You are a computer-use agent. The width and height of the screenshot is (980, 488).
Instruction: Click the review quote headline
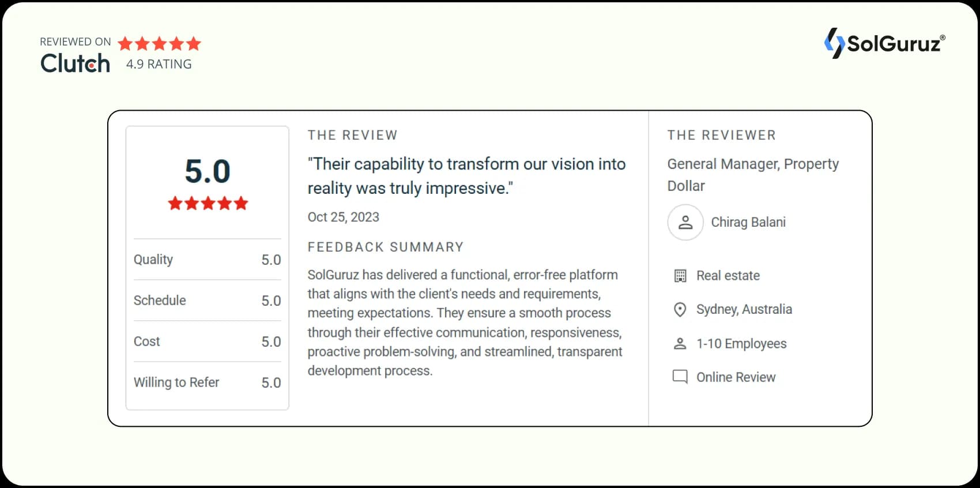click(466, 176)
